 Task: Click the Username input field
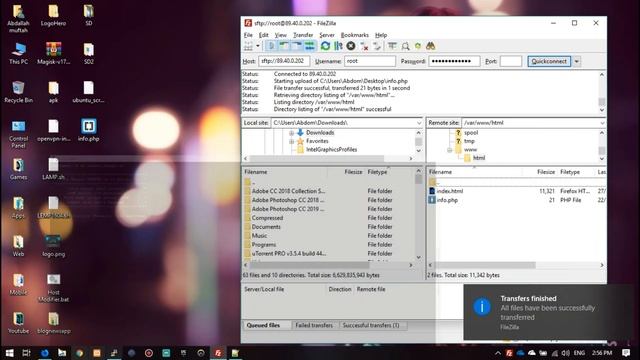point(370,61)
